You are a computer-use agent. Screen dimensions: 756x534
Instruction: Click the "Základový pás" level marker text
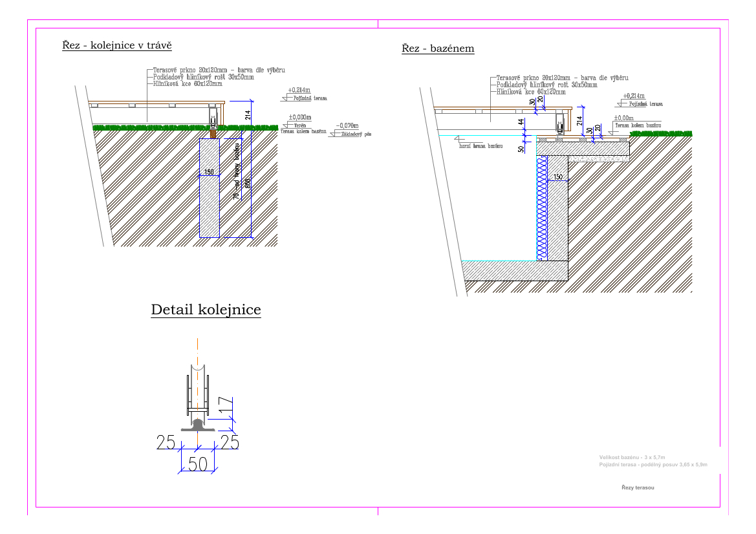356,134
